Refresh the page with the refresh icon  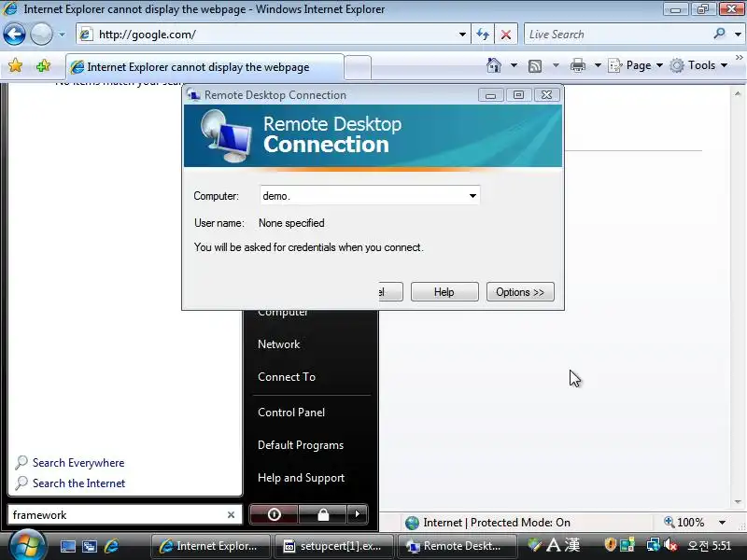(x=483, y=35)
